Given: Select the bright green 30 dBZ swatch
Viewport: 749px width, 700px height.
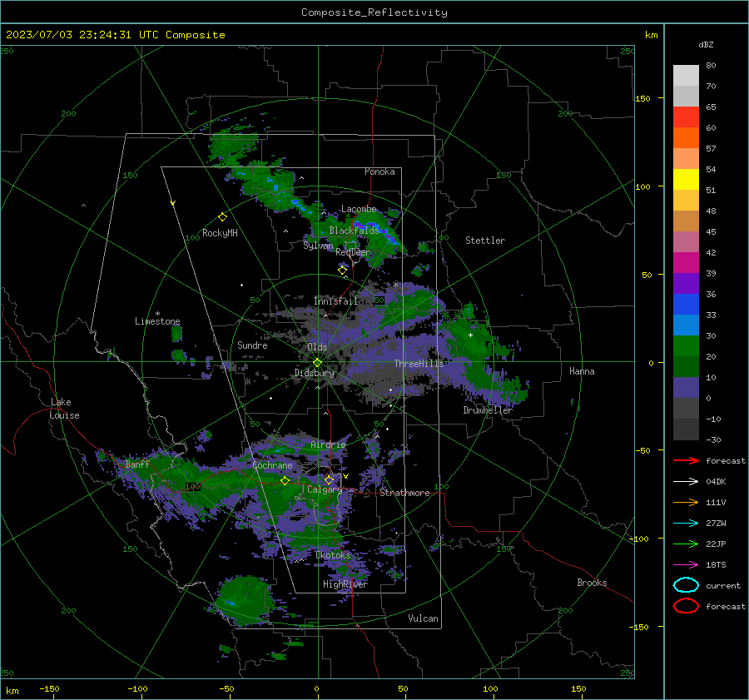Looking at the screenshot, I should pos(686,345).
